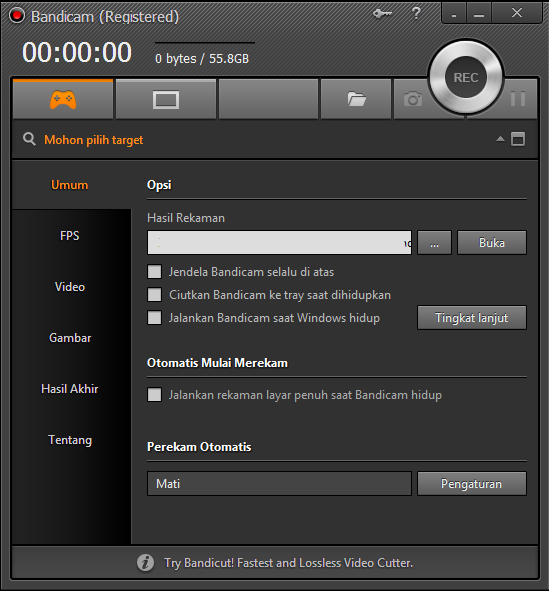The image size is (549, 591).
Task: Click the pause recording icon
Action: click(x=518, y=99)
